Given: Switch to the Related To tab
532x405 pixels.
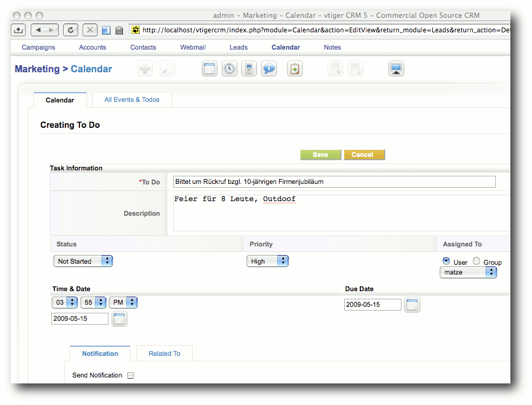Looking at the screenshot, I should point(165,353).
